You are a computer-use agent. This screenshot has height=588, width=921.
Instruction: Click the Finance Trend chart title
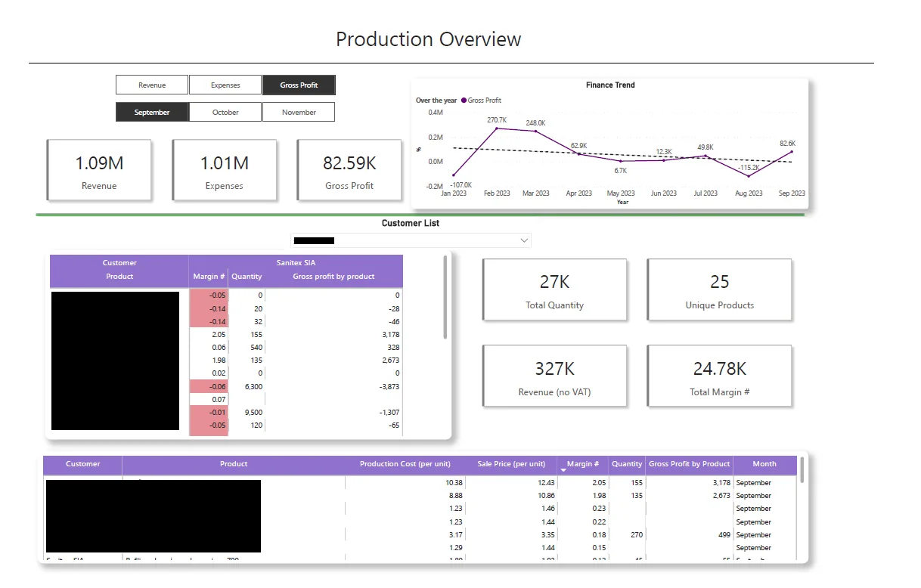[x=610, y=85]
